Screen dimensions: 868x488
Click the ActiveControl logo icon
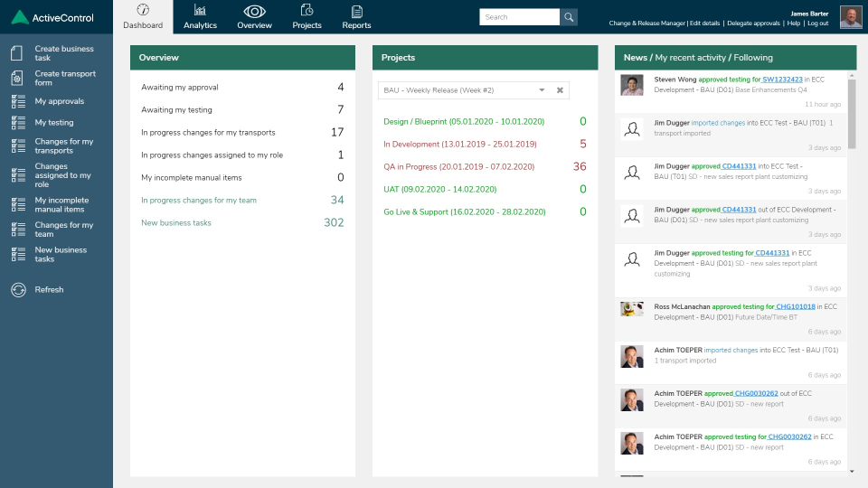point(20,17)
